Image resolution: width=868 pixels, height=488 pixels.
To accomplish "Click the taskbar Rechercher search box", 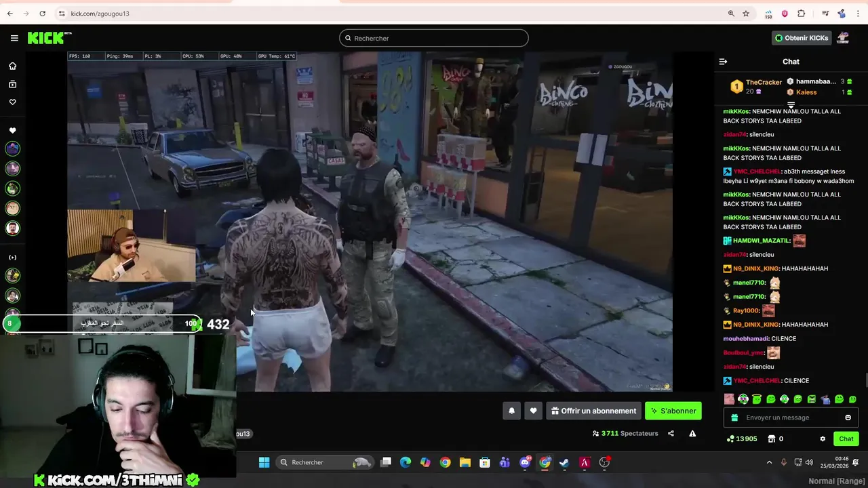I will (326, 462).
